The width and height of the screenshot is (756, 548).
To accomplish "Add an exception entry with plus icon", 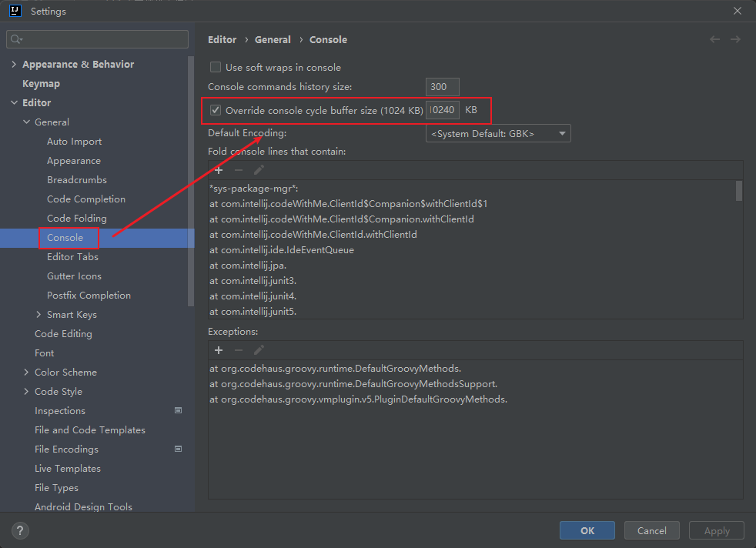I will pyautogui.click(x=219, y=350).
